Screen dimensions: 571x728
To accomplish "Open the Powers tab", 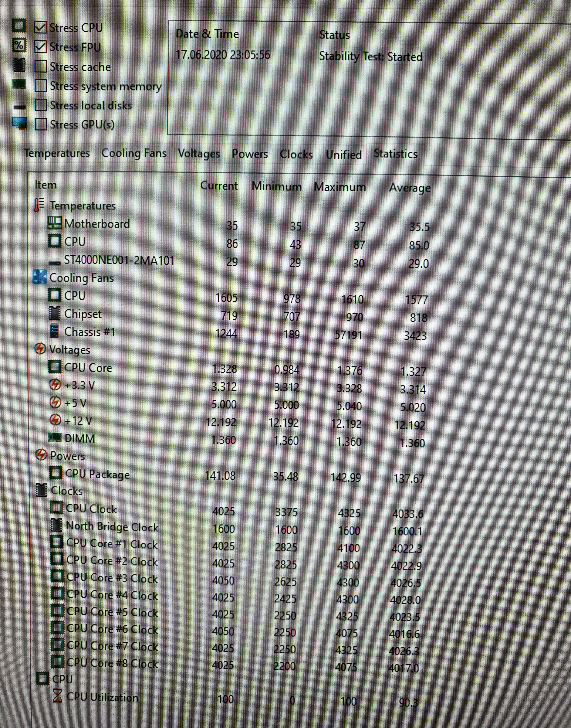I will point(250,154).
